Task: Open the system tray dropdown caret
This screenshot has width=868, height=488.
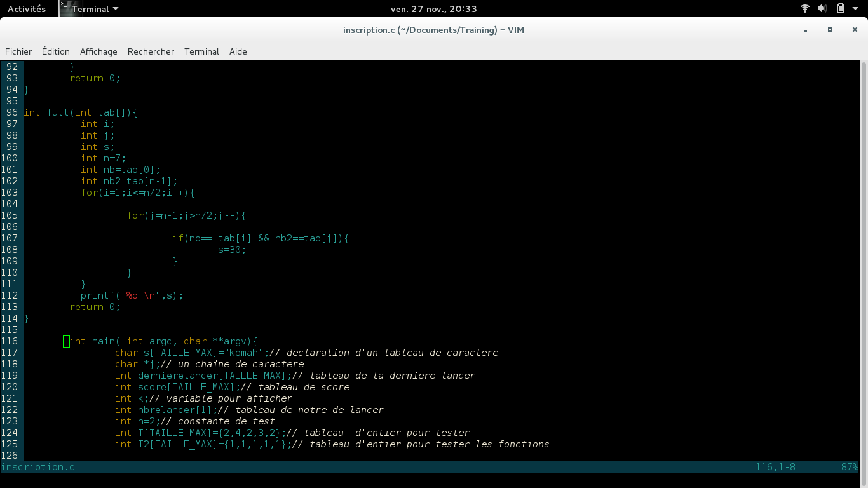Action: tap(854, 8)
